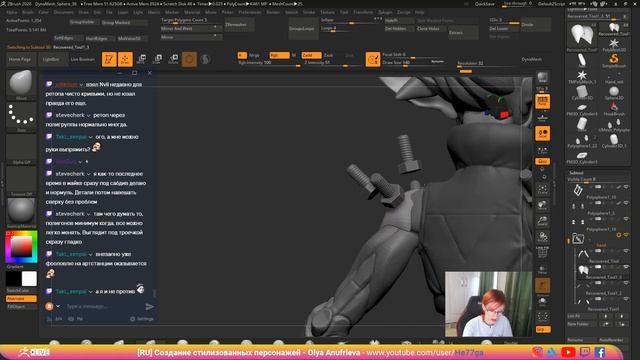Click the orange brush cursor icon
Image resolution: width=640 pixels, height=360 pixels.
(373, 60)
